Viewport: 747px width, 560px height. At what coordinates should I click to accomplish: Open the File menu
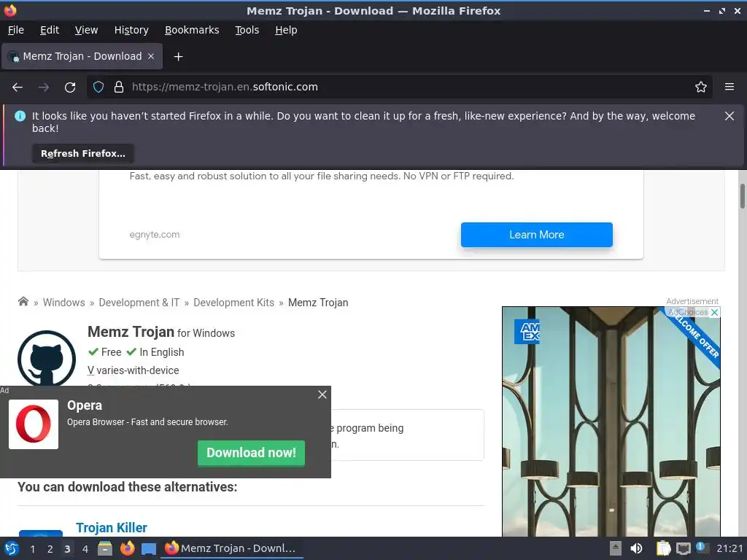point(16,30)
